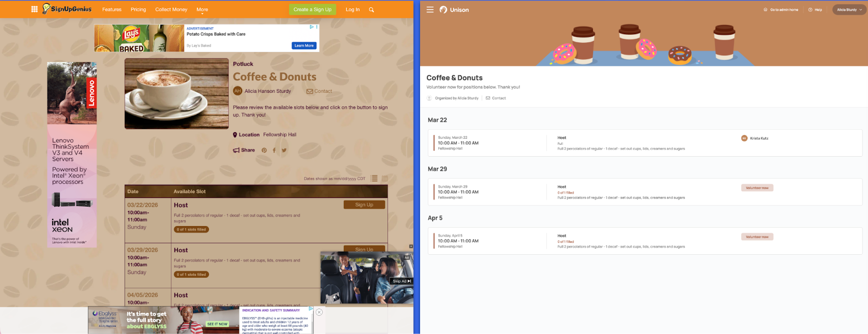Share sign up on Facebook
868x334 pixels.
click(x=274, y=150)
